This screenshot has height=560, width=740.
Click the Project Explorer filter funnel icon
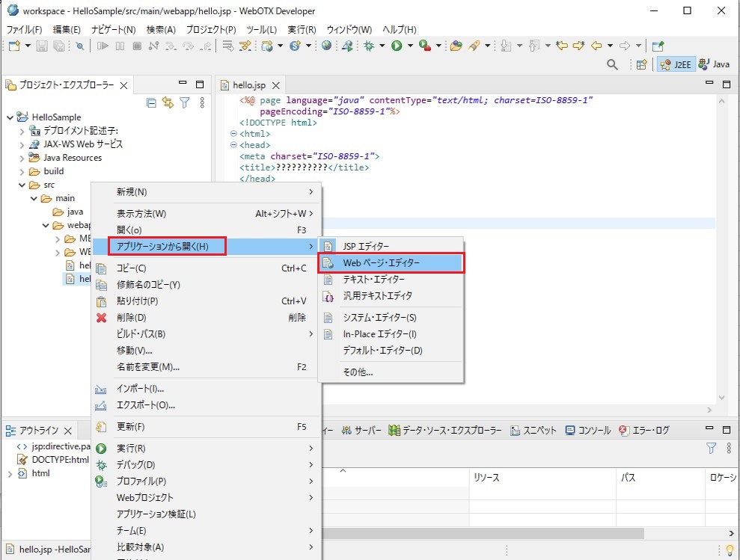(x=184, y=102)
